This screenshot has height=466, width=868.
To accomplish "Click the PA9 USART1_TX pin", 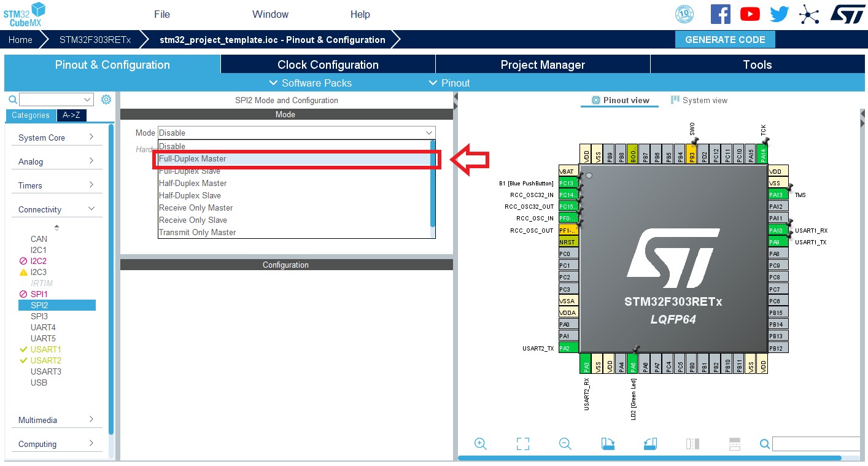I will coord(778,242).
